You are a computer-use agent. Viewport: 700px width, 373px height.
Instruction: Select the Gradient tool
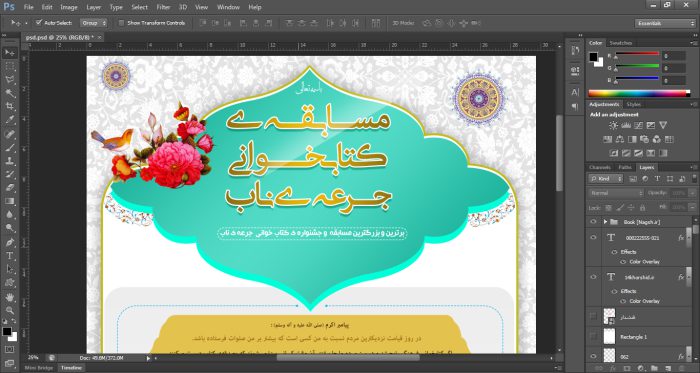tap(9, 201)
